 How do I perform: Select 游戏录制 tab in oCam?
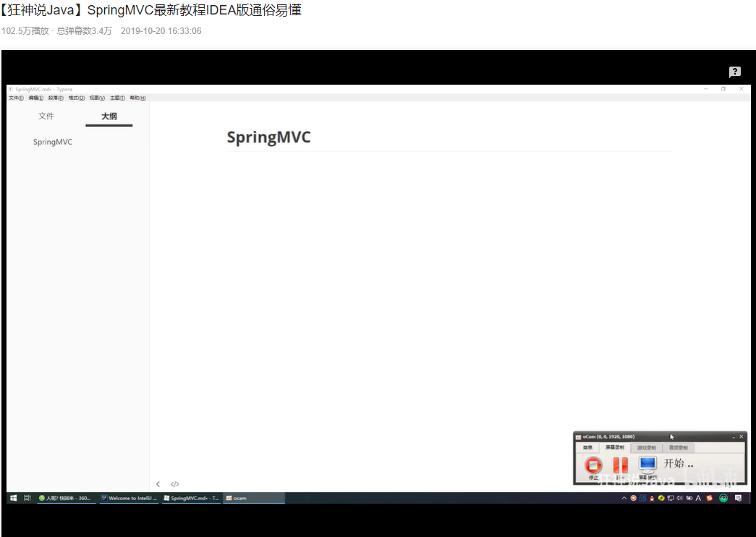[x=647, y=448]
